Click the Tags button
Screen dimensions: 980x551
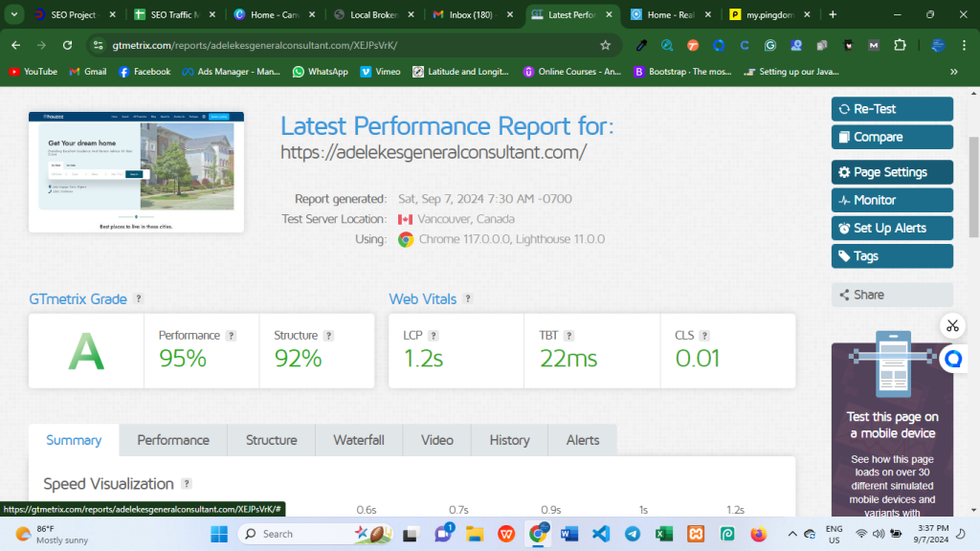point(892,256)
